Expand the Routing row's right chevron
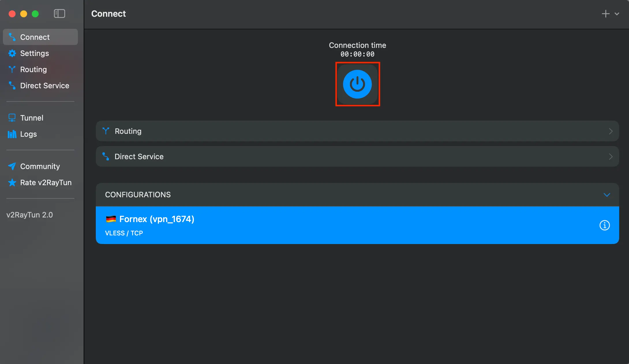 coord(611,131)
